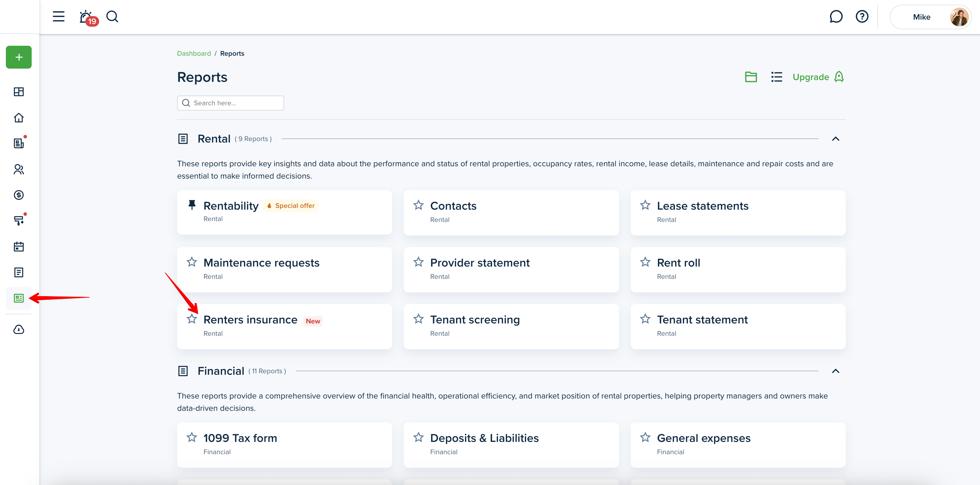Favorite the Tenant screening report star
Screen dimensions: 980x485
click(x=418, y=319)
